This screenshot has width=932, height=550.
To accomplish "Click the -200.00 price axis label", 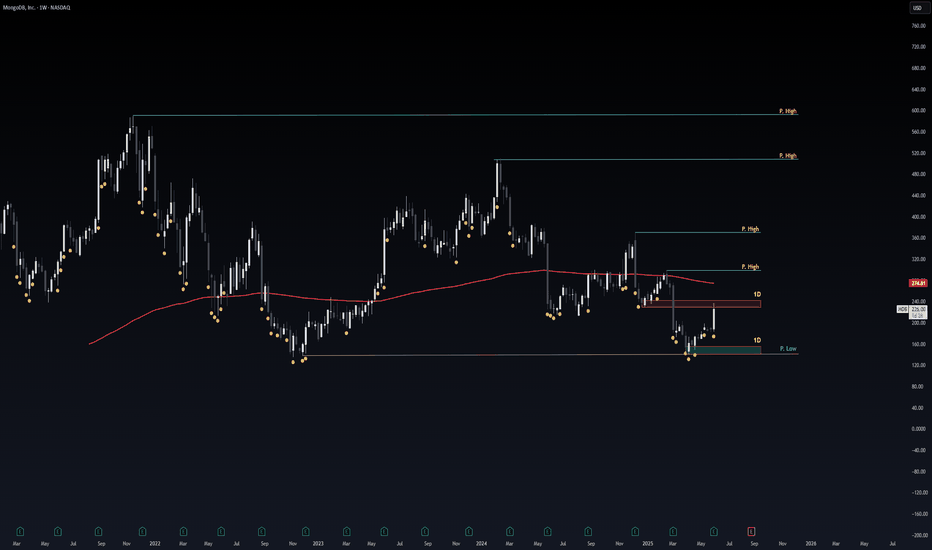I will point(918,535).
